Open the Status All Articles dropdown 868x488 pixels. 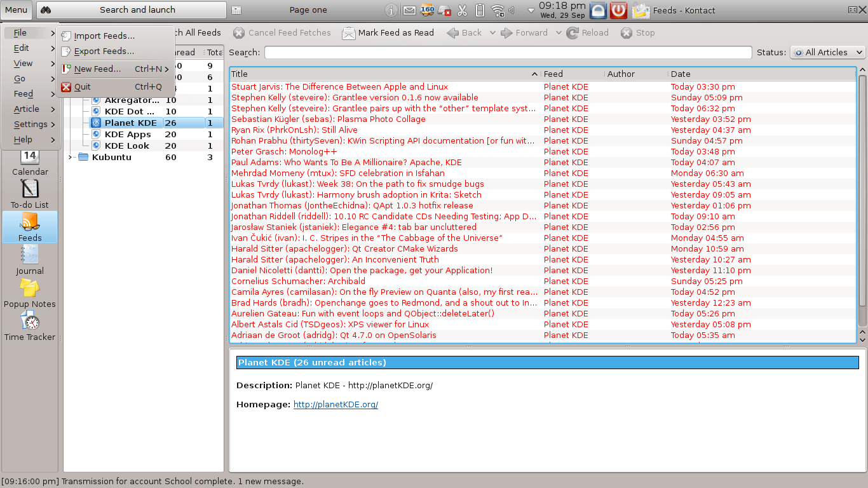827,53
